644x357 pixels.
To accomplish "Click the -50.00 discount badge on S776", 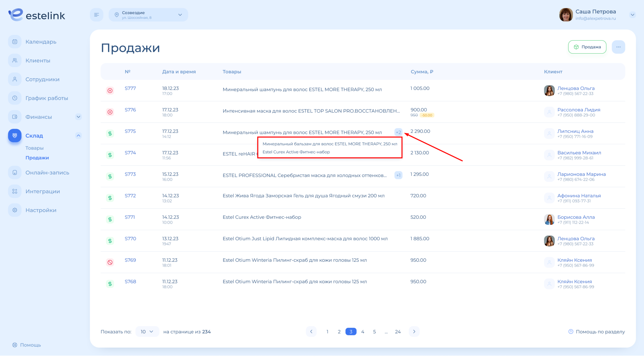I will point(427,115).
